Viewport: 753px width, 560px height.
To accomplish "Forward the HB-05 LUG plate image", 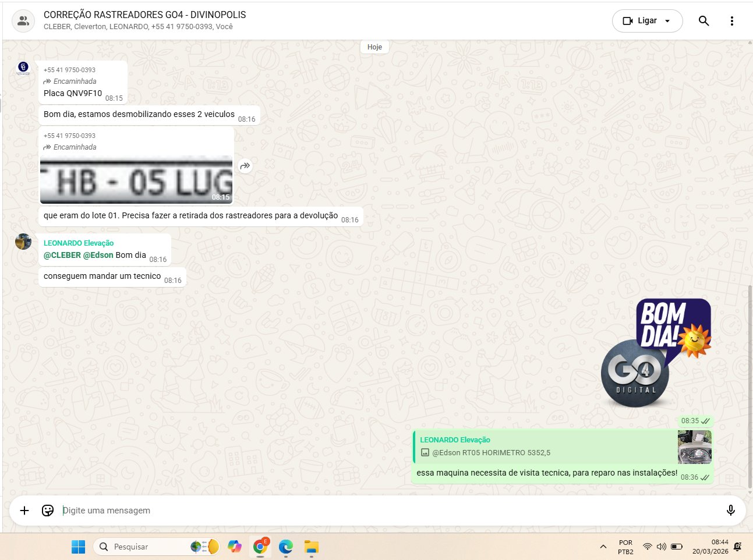I will 245,166.
